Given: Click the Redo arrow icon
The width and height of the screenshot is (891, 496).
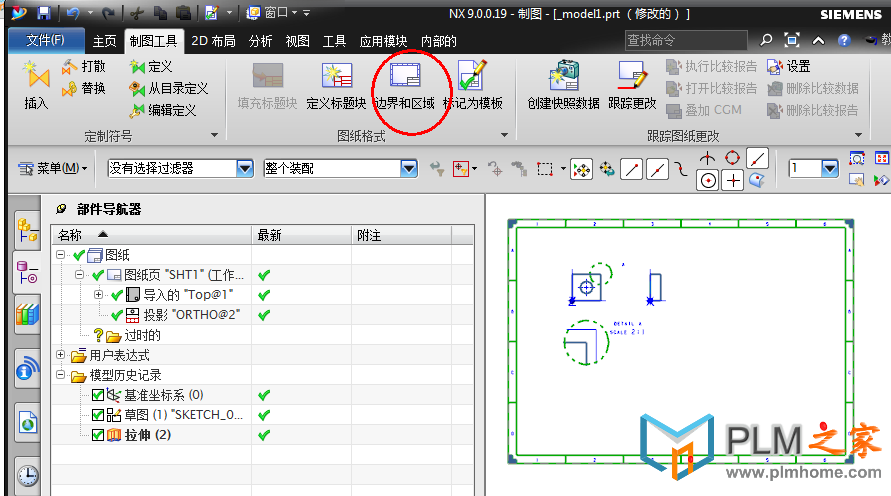Looking at the screenshot, I should click(109, 12).
